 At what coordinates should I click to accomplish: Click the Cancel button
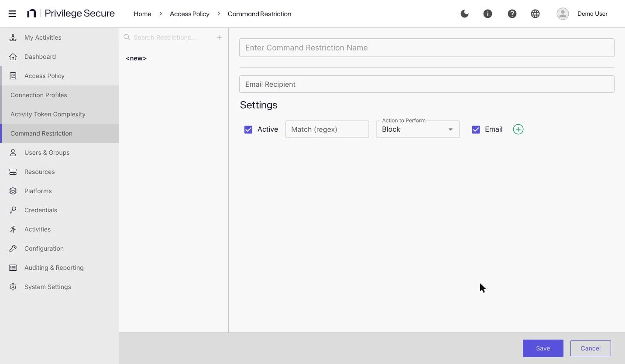[x=591, y=348]
